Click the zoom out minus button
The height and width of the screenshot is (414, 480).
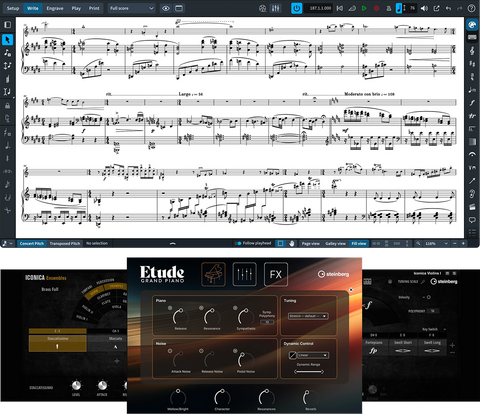coord(454,244)
